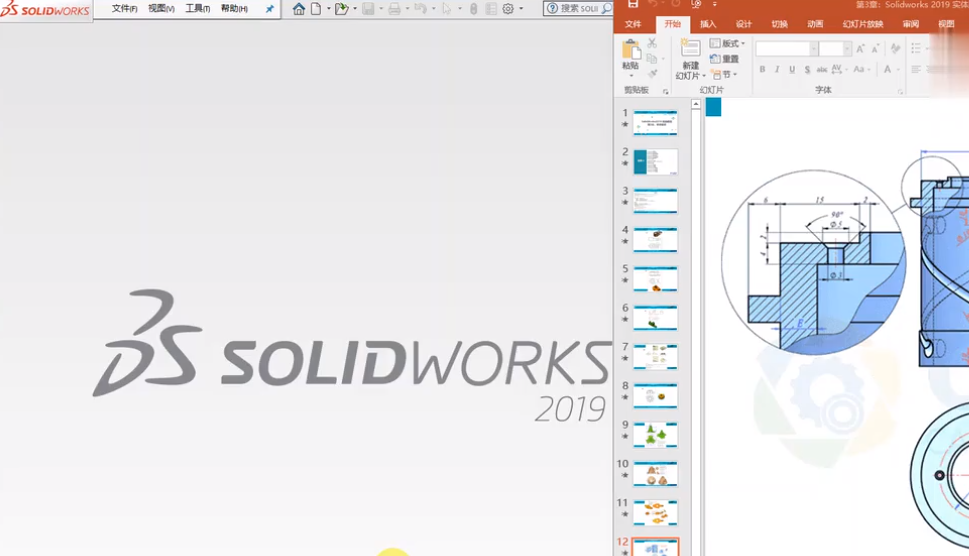Toggle italic formatting

pyautogui.click(x=777, y=69)
